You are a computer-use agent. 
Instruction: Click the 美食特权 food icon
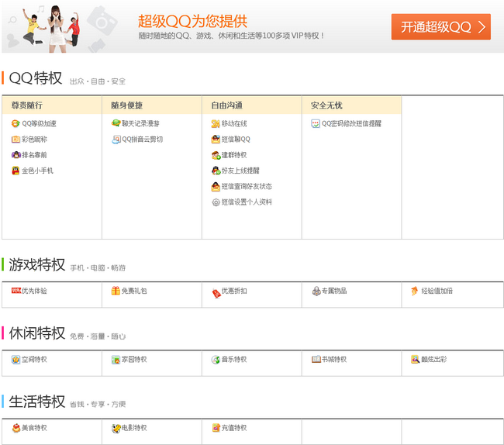(x=16, y=428)
